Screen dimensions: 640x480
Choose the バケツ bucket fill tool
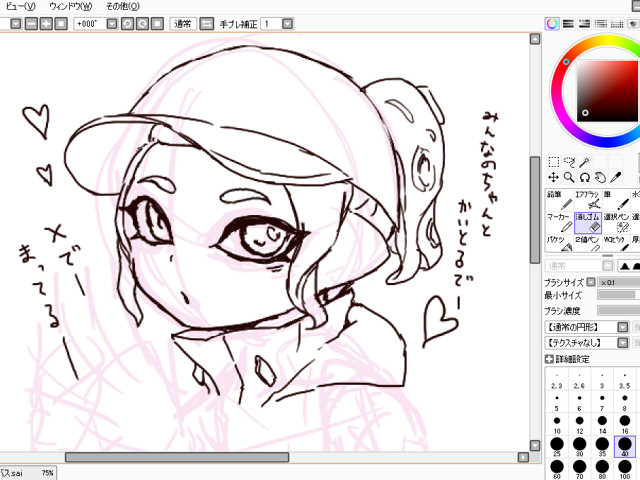[x=559, y=243]
